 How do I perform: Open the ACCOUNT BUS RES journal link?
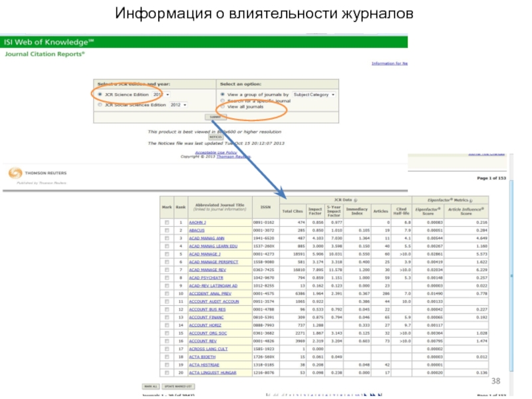click(x=207, y=309)
